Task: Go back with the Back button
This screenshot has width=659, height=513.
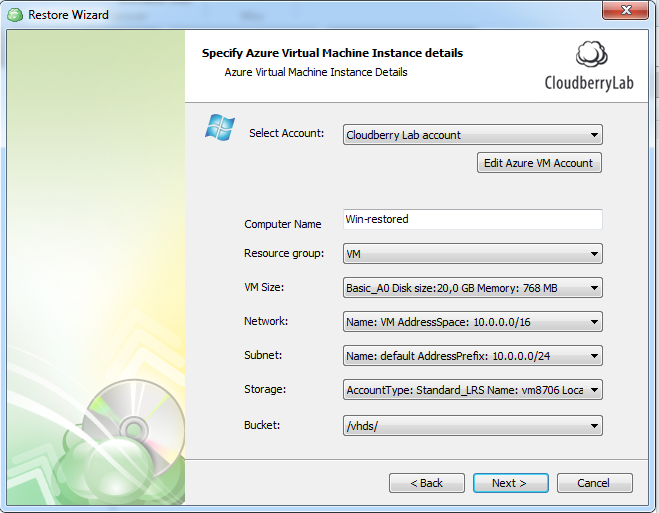Action: coord(427,483)
